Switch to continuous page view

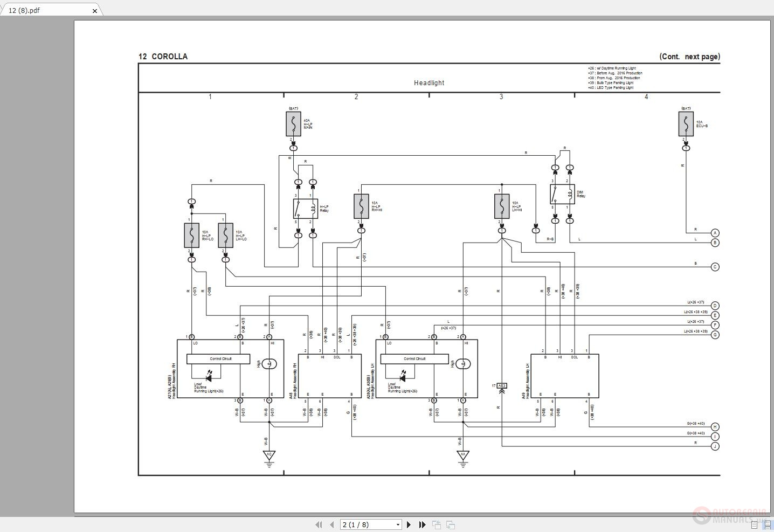click(x=768, y=524)
